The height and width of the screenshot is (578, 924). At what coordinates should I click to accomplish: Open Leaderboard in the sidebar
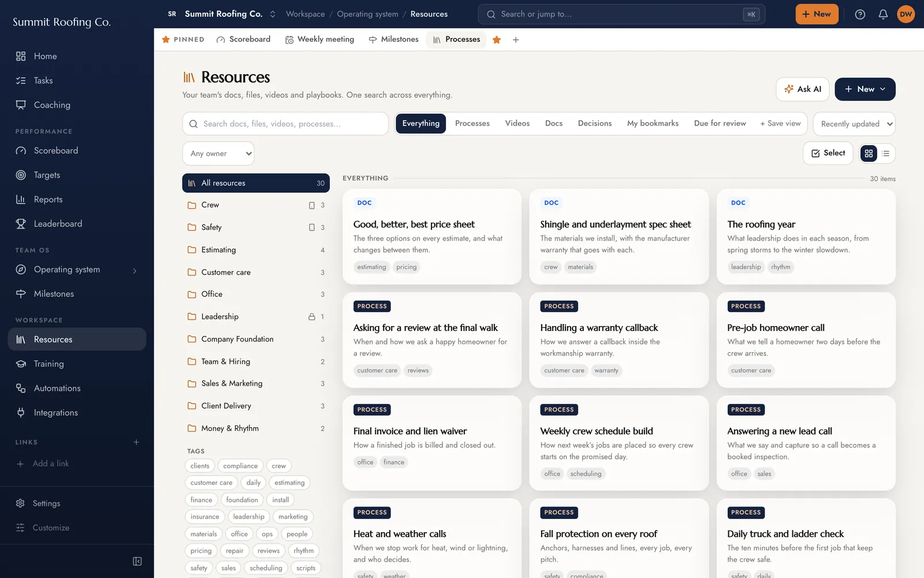(77, 224)
